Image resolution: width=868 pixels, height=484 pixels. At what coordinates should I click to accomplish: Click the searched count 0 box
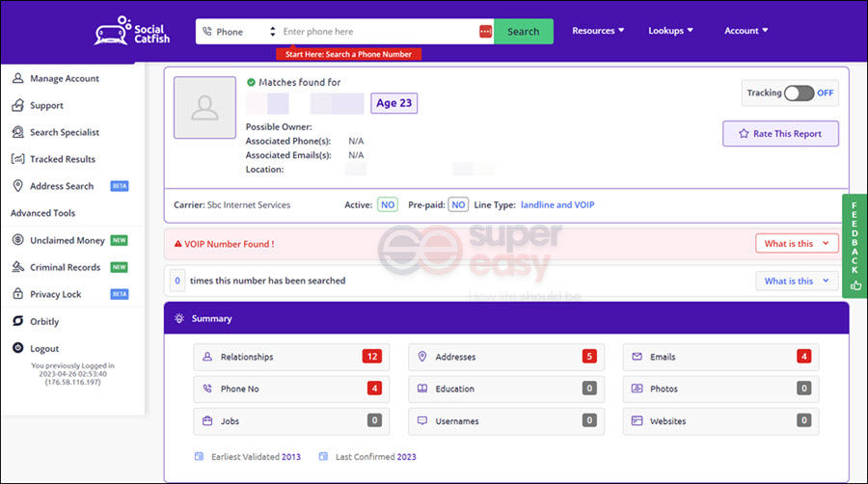pyautogui.click(x=177, y=281)
